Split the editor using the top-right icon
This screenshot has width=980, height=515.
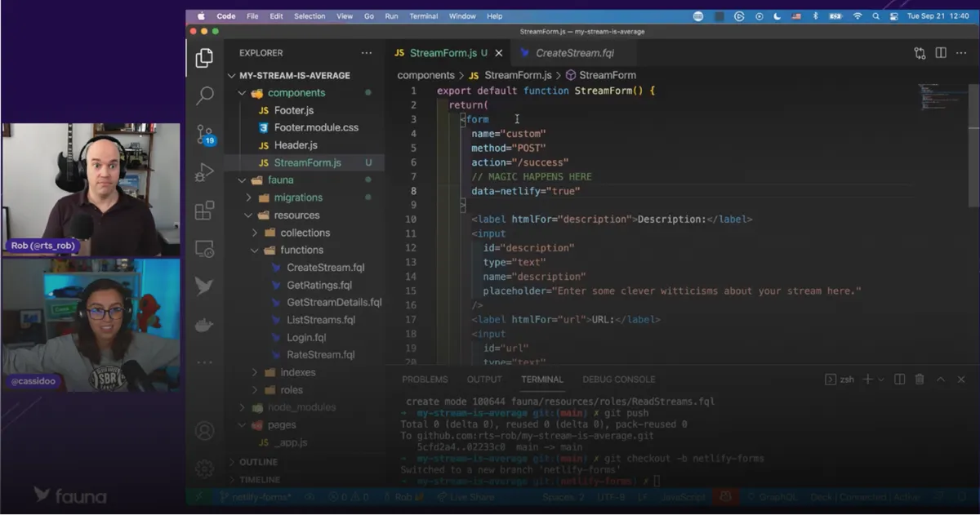[x=939, y=52]
